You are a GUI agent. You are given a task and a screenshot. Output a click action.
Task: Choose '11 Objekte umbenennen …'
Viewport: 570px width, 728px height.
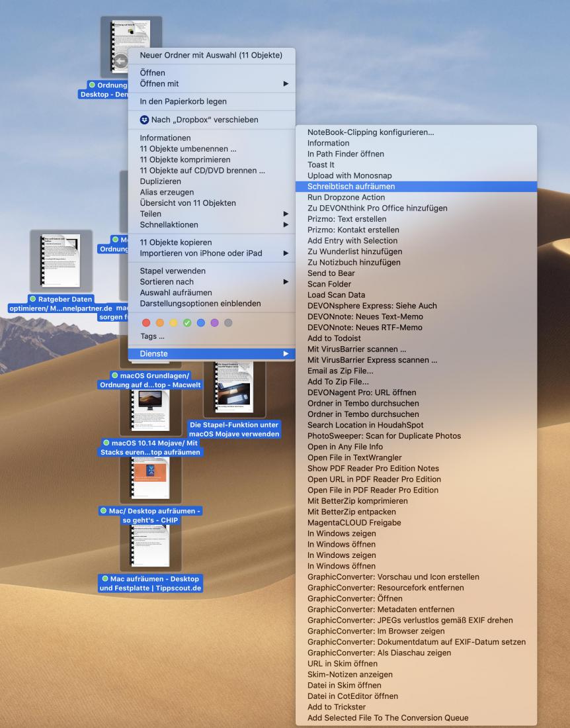click(212, 148)
